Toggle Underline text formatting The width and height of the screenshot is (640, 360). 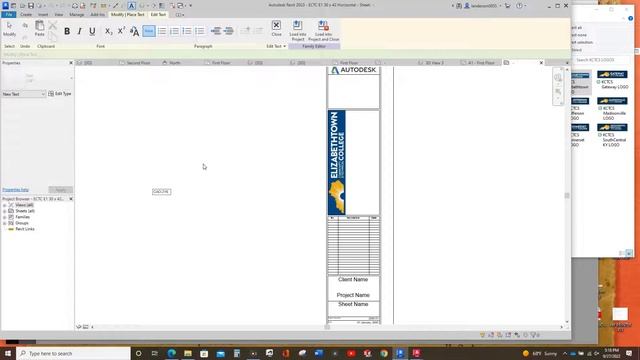[x=92, y=31]
